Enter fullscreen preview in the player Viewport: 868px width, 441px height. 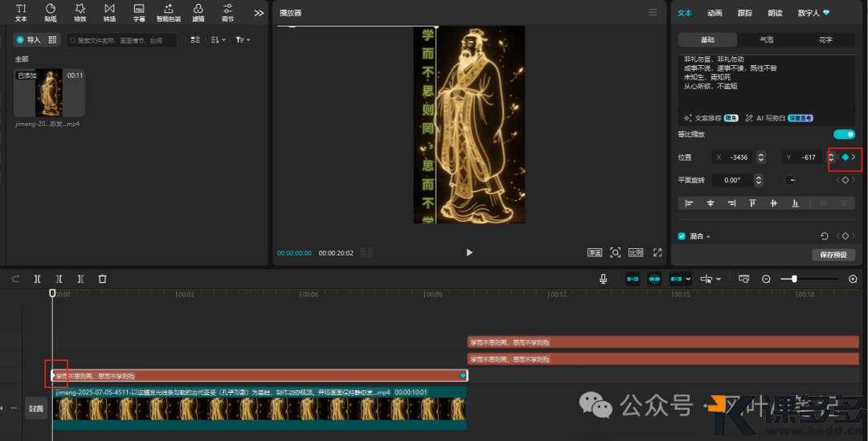657,252
